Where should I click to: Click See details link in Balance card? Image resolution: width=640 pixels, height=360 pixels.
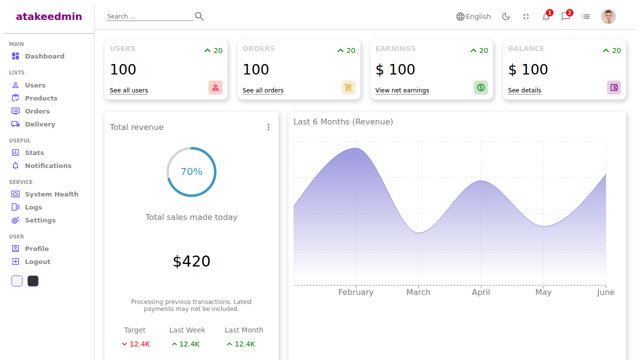[524, 90]
